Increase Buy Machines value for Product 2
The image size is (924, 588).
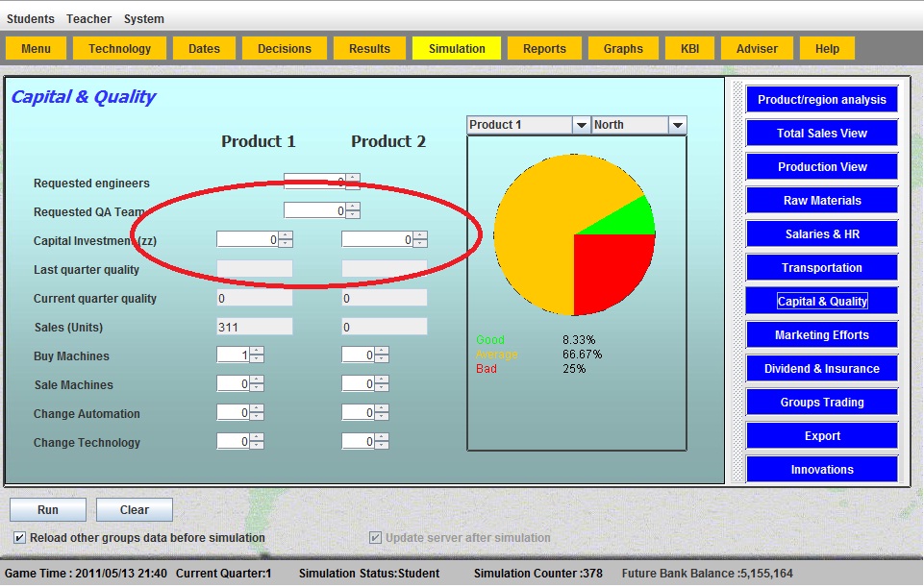[x=382, y=352]
